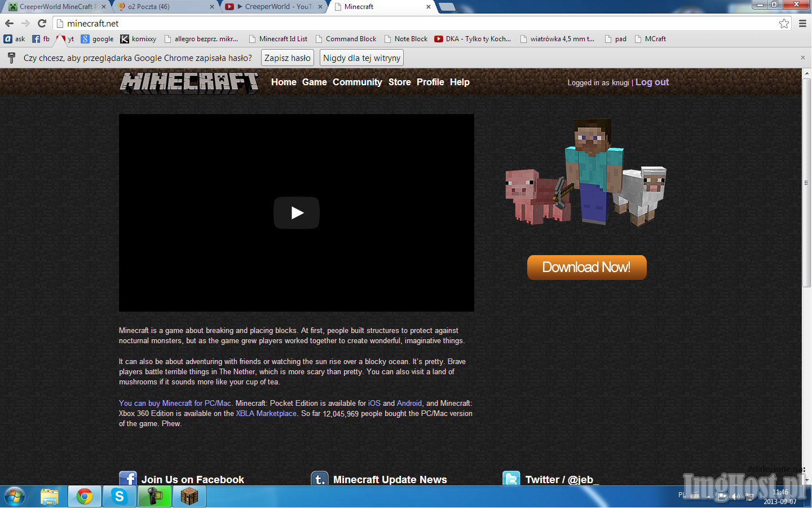This screenshot has width=812, height=508.
Task: Open the Community menu item
Action: 357,82
